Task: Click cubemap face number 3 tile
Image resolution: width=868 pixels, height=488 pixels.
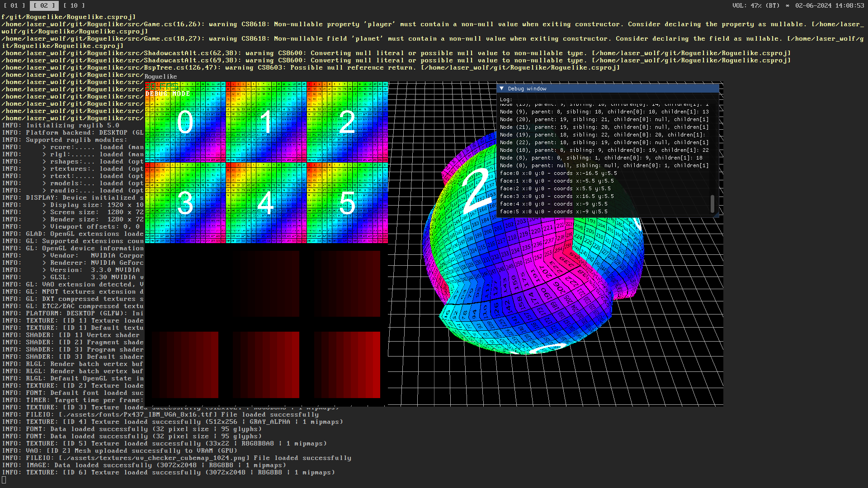Action: point(185,203)
